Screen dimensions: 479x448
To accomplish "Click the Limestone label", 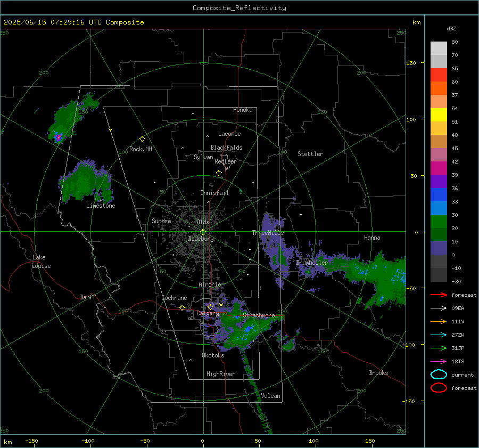I will point(101,206).
